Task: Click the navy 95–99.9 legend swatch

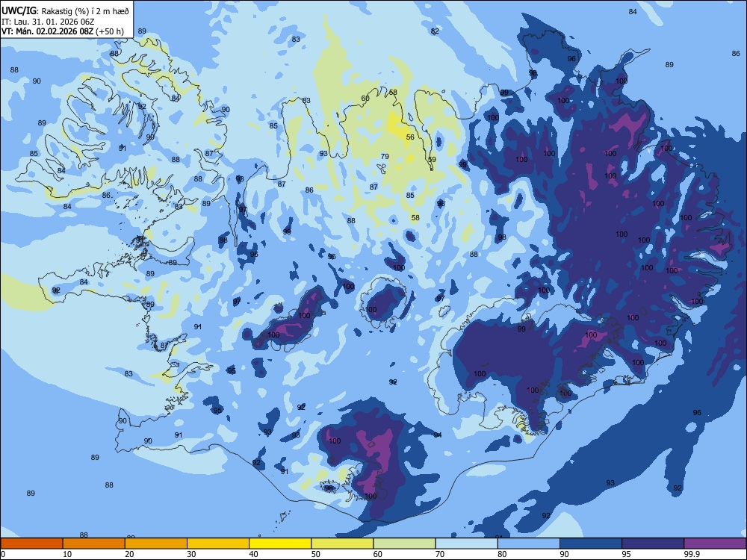Action: click(653, 544)
